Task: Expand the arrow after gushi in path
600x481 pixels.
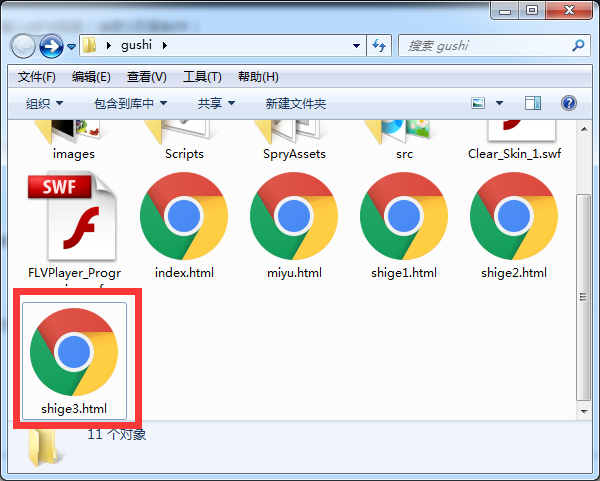Action: pos(165,46)
